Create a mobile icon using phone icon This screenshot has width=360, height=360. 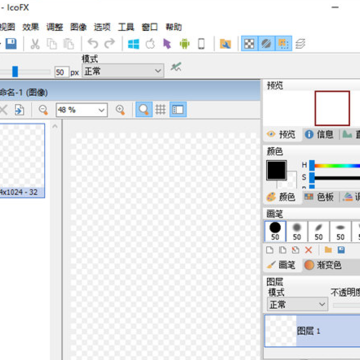pos(201,44)
